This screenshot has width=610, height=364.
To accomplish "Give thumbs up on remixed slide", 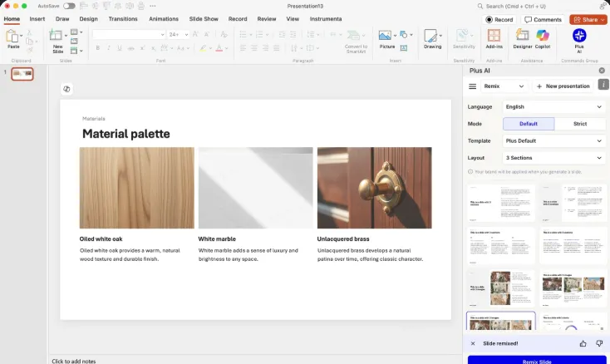I will click(583, 343).
